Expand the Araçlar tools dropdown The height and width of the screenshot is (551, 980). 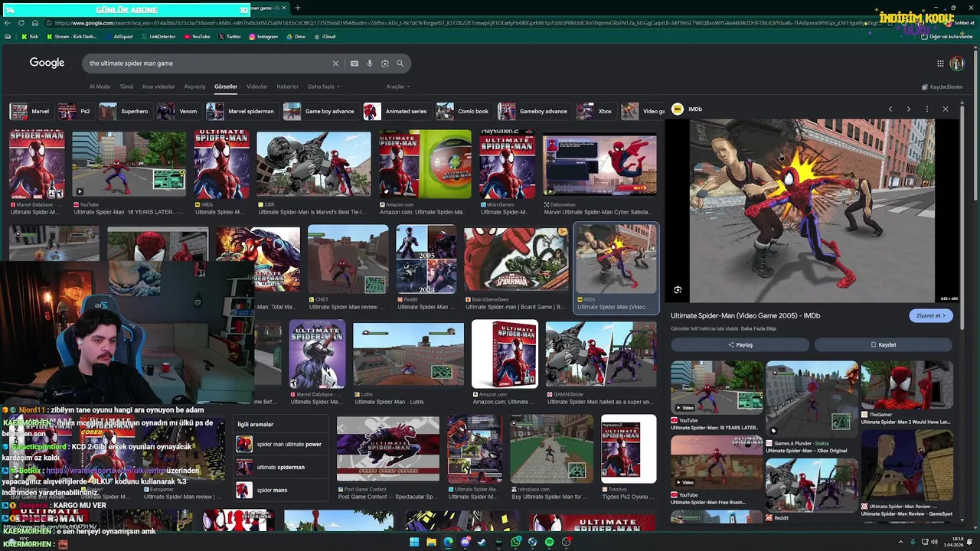coord(398,86)
